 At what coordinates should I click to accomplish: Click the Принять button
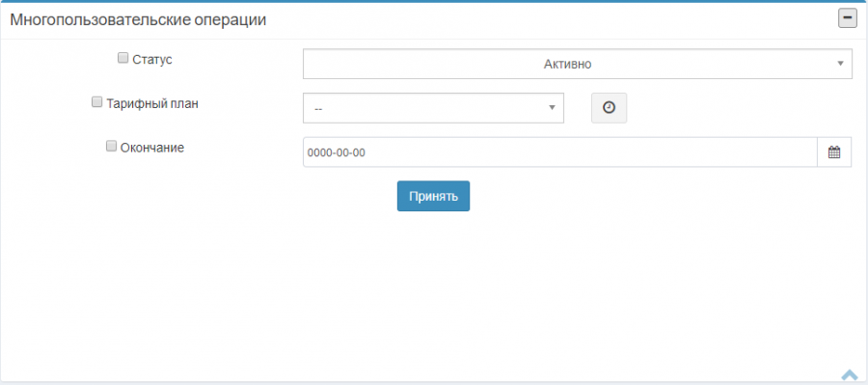coord(433,196)
